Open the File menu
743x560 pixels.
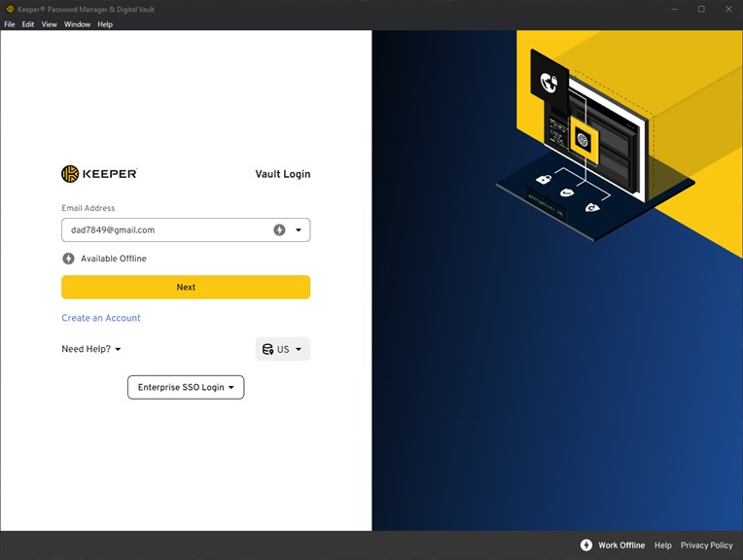tap(10, 24)
